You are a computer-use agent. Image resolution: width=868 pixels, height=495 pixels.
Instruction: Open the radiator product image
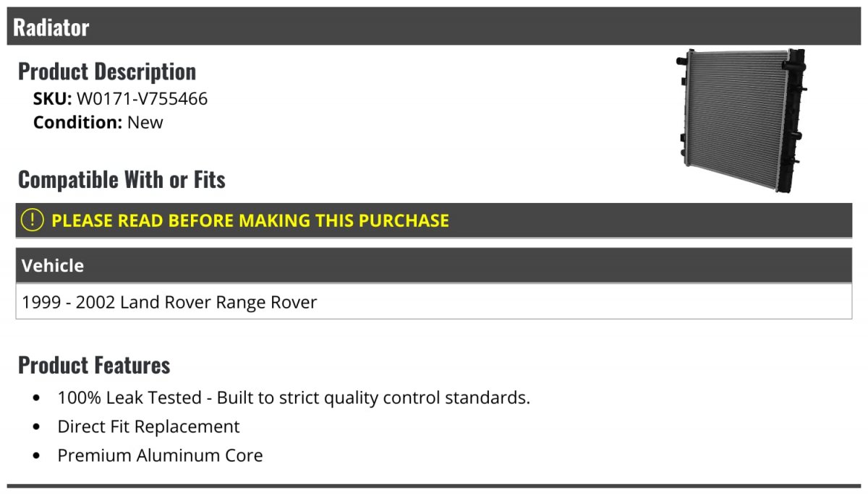coord(741,121)
